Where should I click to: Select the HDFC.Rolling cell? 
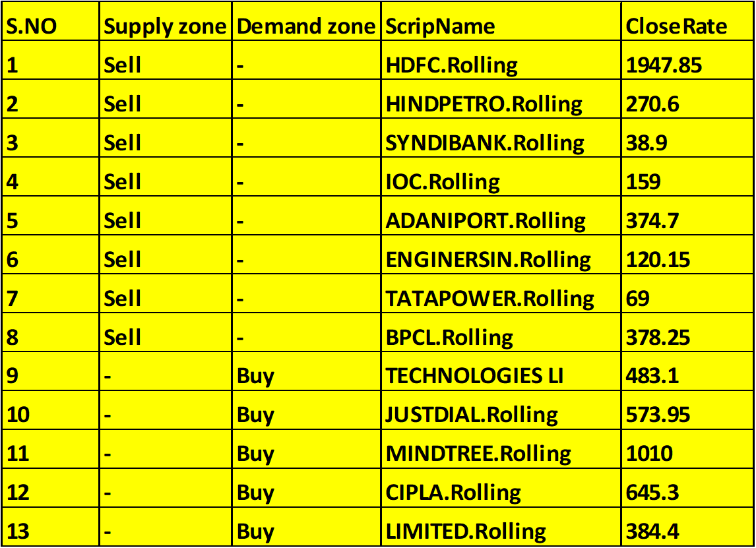pos(452,65)
